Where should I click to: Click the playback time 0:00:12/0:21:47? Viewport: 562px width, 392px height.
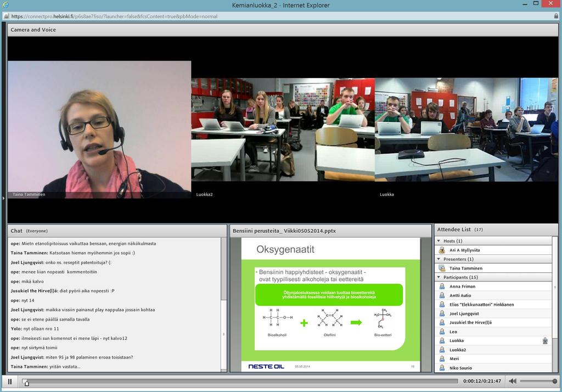pos(482,381)
